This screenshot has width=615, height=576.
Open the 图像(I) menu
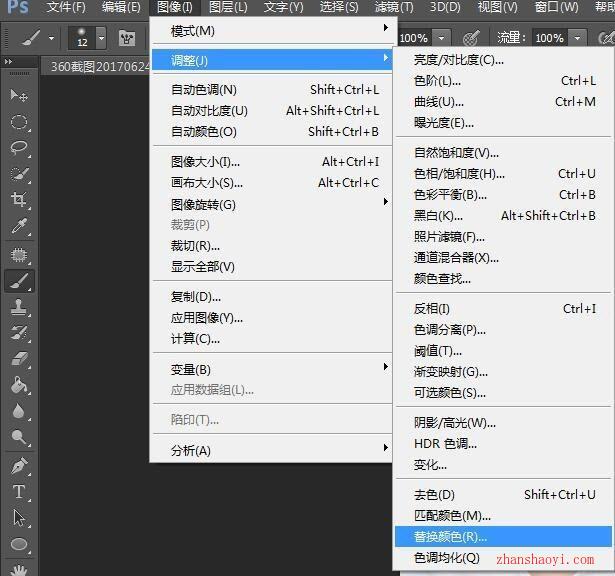[175, 7]
